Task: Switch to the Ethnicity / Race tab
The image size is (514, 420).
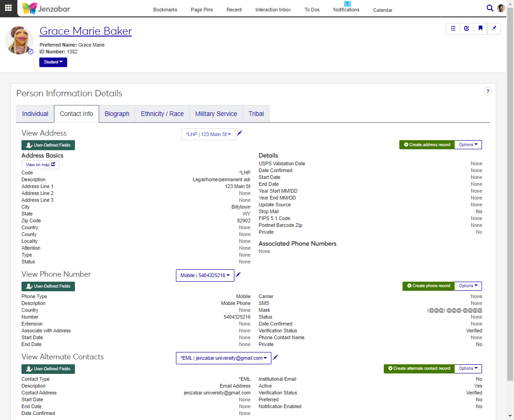Action: tap(162, 114)
